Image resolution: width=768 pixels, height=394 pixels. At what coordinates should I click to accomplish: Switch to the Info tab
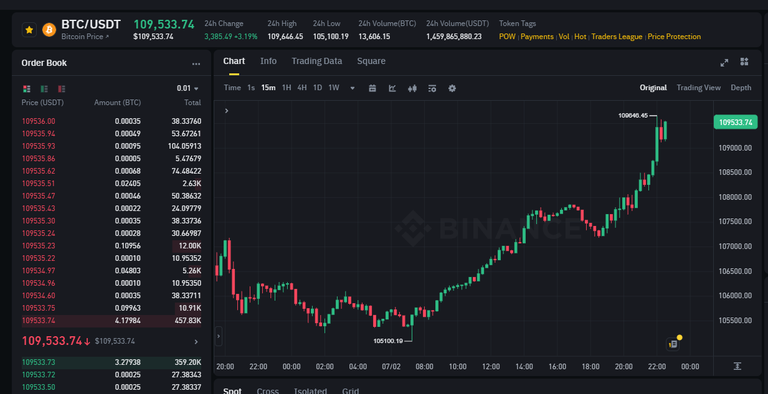268,61
